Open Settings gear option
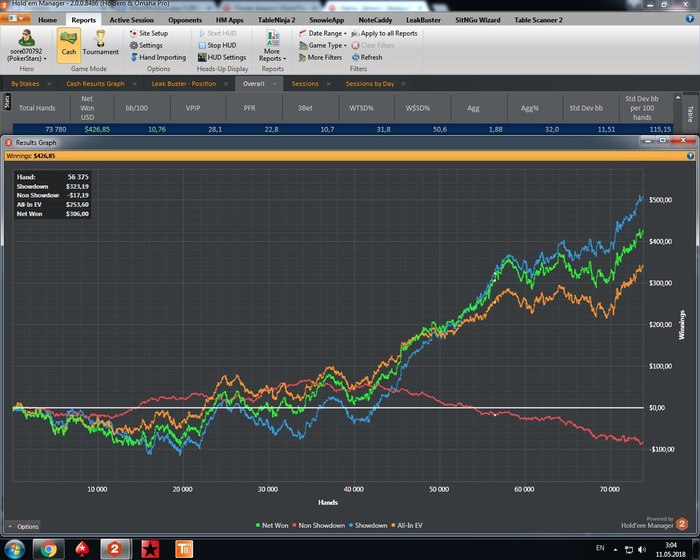The width and height of the screenshot is (700, 560). pyautogui.click(x=146, y=46)
